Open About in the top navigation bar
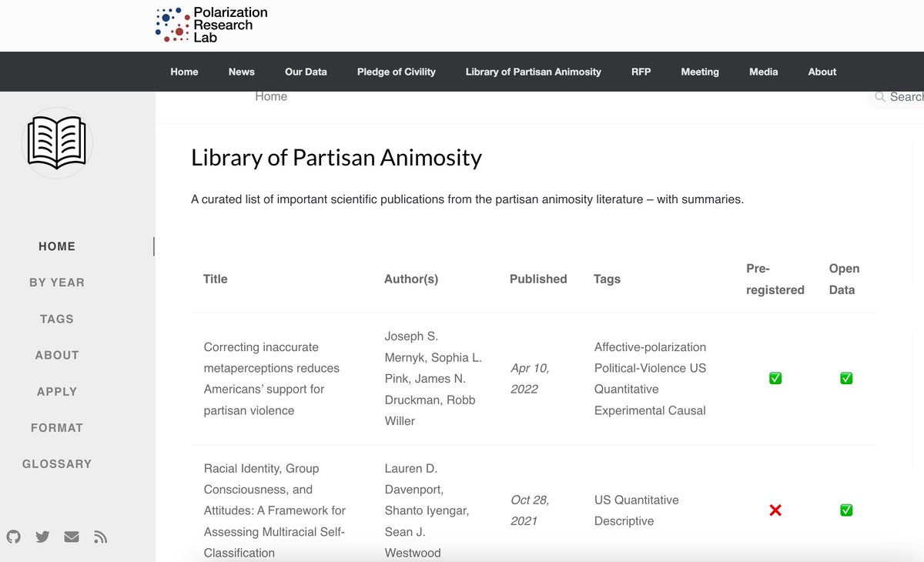Screen dimensions: 924x562 (x=822, y=72)
